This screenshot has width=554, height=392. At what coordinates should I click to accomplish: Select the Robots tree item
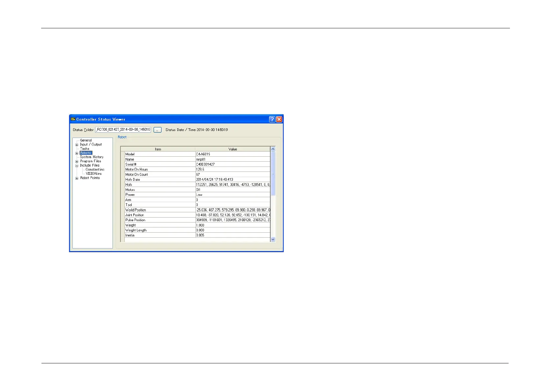point(86,153)
